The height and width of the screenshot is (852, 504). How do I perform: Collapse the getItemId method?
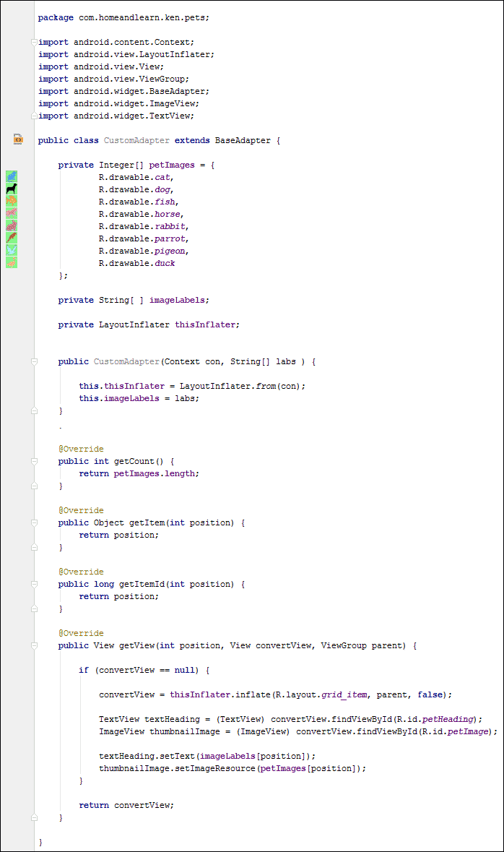[x=34, y=584]
